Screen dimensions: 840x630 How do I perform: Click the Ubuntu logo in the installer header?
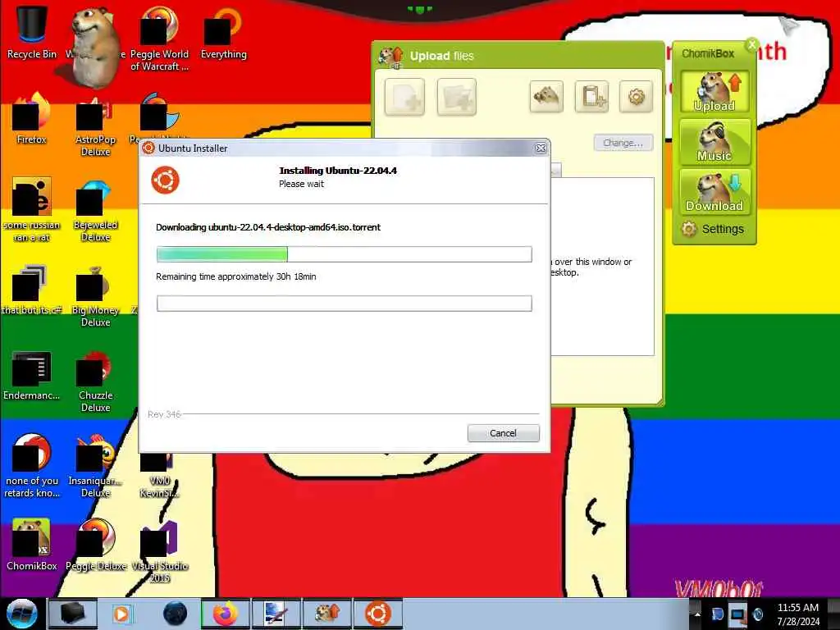165,180
